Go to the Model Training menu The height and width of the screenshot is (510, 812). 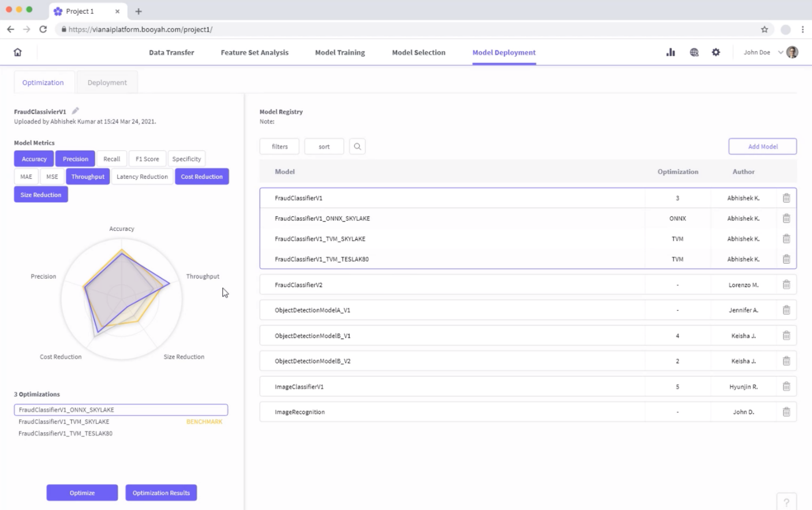(340, 52)
